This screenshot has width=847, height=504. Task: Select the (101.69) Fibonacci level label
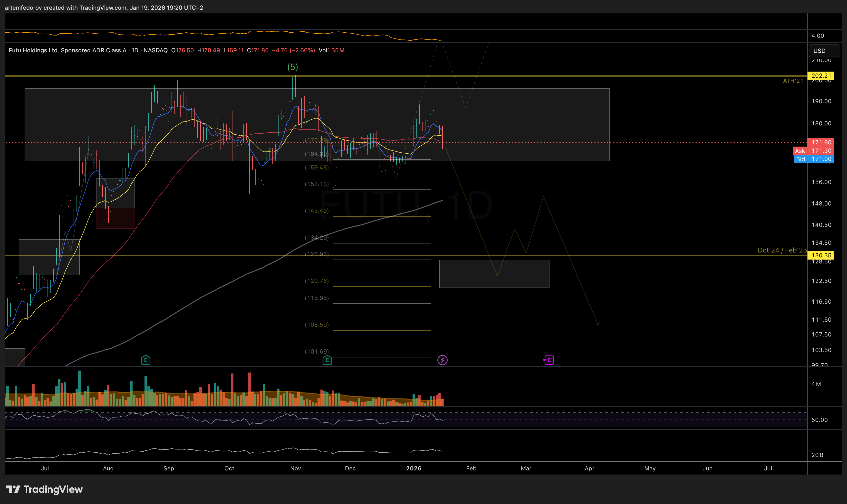coord(317,352)
